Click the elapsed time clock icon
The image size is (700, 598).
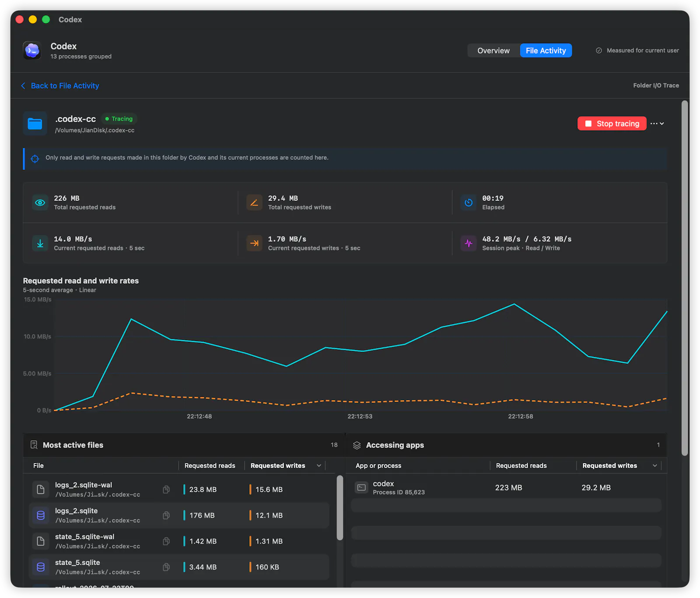469,203
